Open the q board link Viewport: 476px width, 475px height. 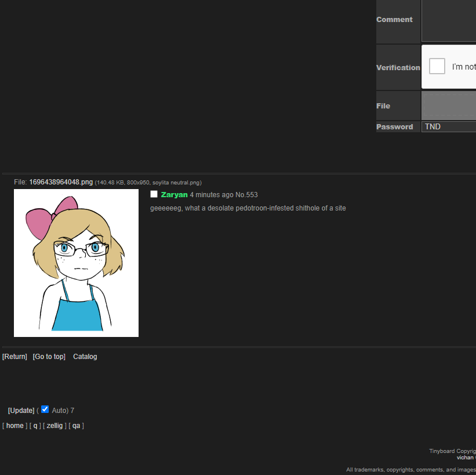point(35,426)
